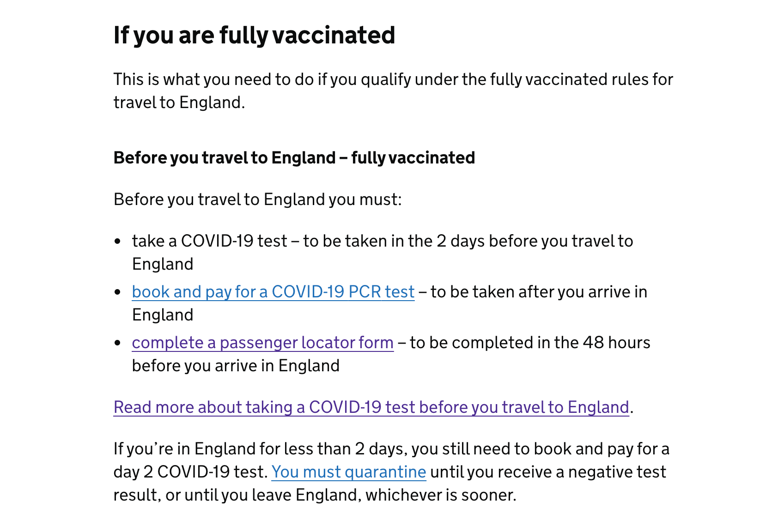This screenshot has width=766, height=532.
Task: Click the bullet dot beside take a COVID-19 test
Action: tap(117, 241)
